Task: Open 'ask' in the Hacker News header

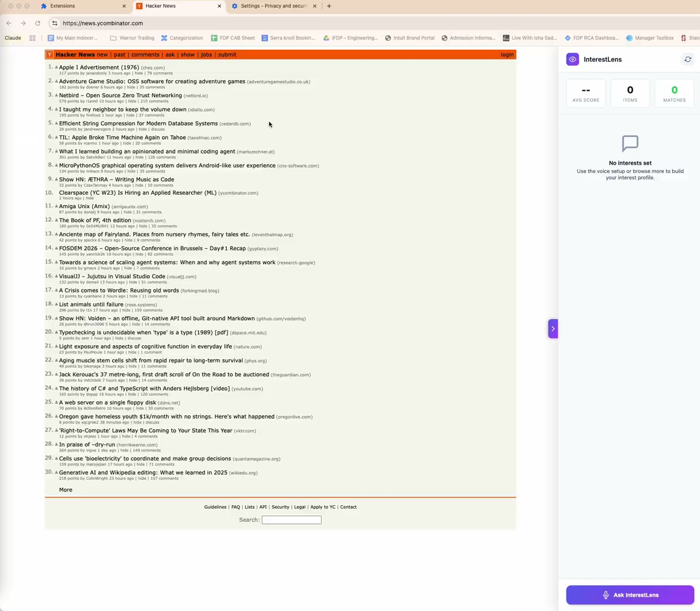Action: [x=170, y=55]
